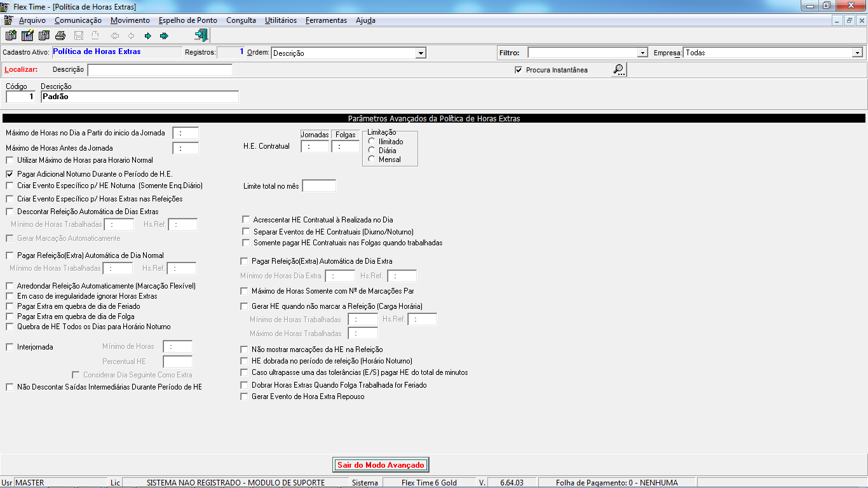The width and height of the screenshot is (868, 488).
Task: Open the Movimento menu
Action: [130, 20]
